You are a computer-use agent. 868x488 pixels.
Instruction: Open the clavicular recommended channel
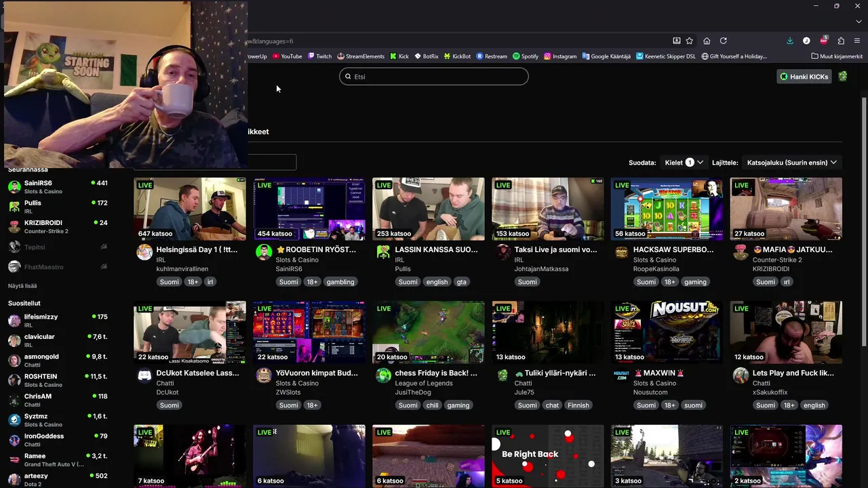pos(58,340)
